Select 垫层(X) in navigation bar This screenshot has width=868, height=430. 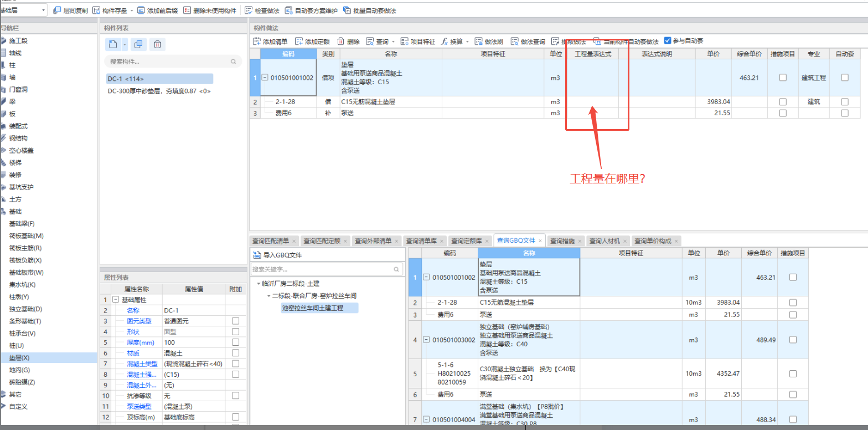48,357
